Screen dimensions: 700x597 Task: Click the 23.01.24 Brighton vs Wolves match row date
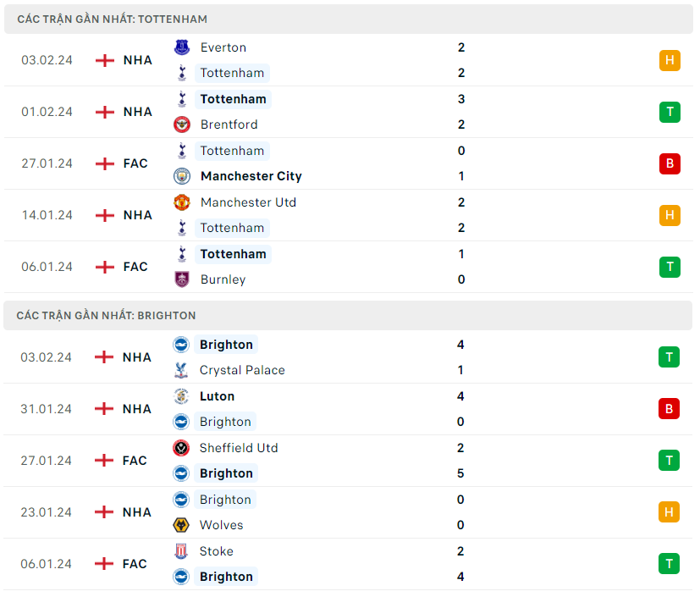click(x=47, y=512)
